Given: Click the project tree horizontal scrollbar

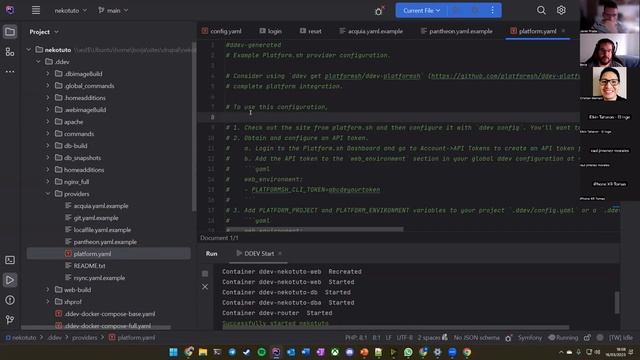Looking at the screenshot, I should click(96, 327).
